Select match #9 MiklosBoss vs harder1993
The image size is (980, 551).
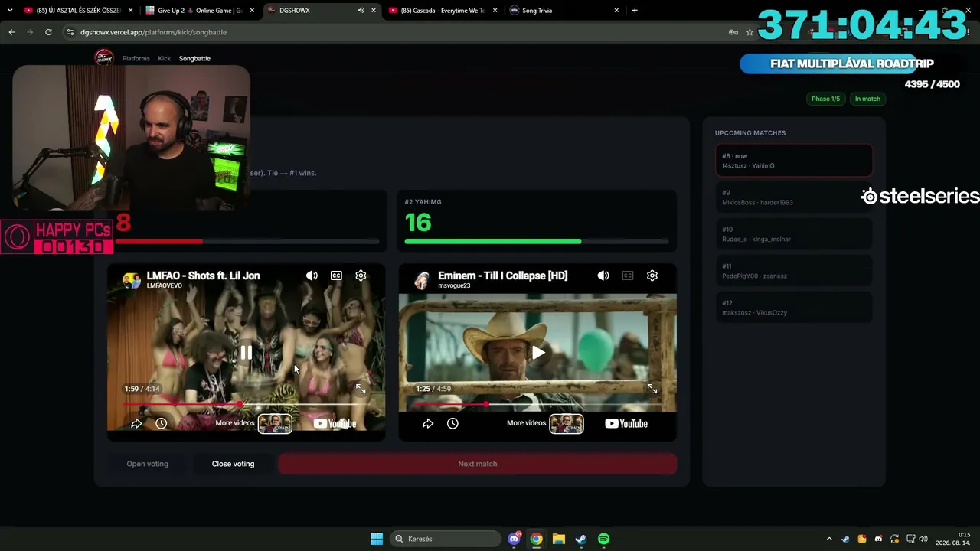[x=794, y=197]
